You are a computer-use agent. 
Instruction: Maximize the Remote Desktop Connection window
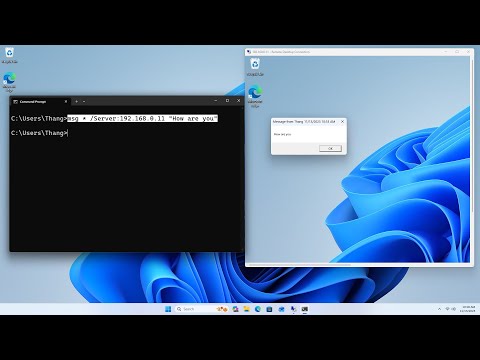click(457, 52)
